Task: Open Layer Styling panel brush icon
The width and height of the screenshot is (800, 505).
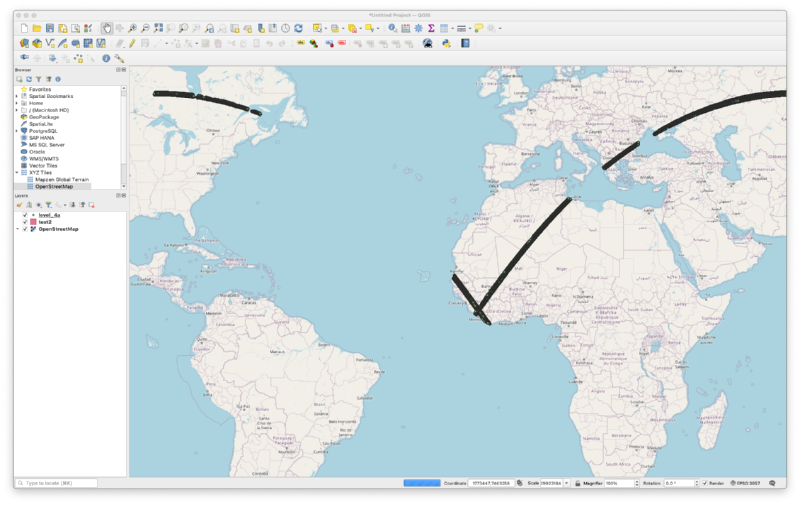Action: [x=19, y=205]
